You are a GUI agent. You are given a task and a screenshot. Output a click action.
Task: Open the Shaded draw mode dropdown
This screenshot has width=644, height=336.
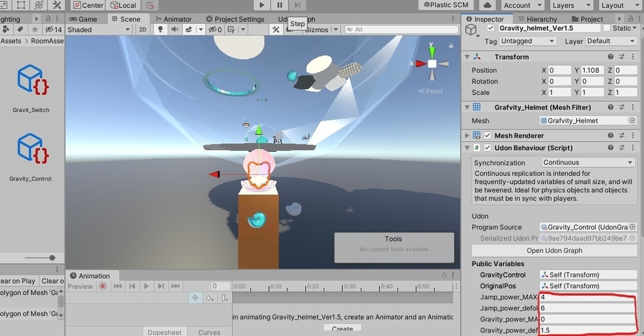[99, 30]
